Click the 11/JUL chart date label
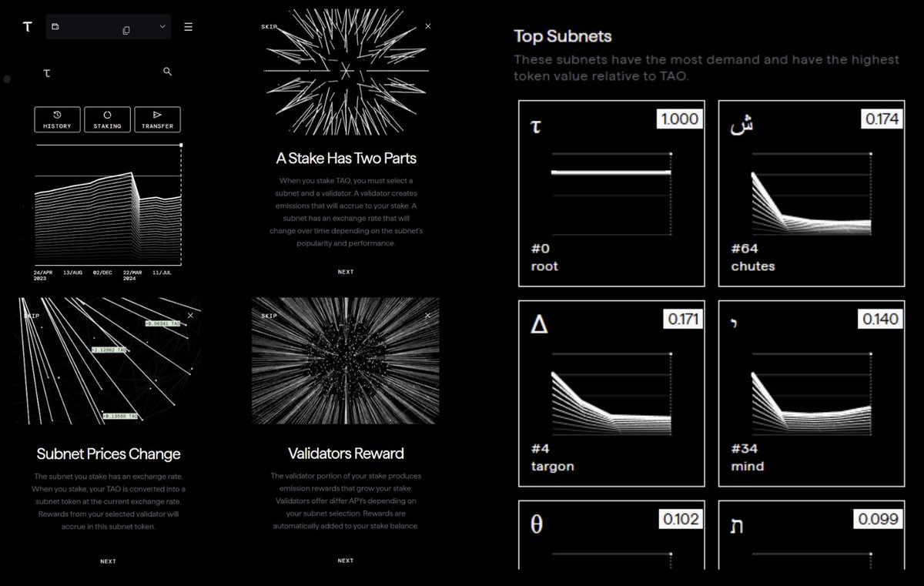 tap(162, 273)
